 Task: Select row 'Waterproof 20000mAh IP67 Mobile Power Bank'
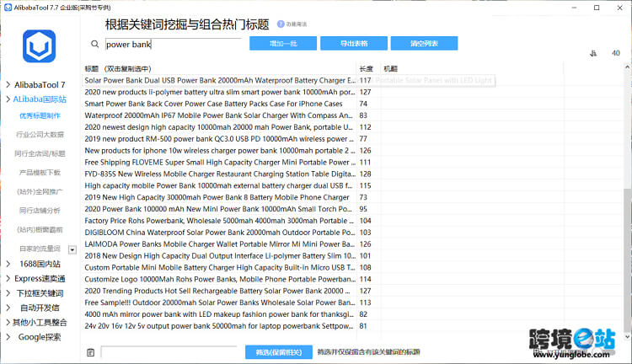tap(220, 115)
